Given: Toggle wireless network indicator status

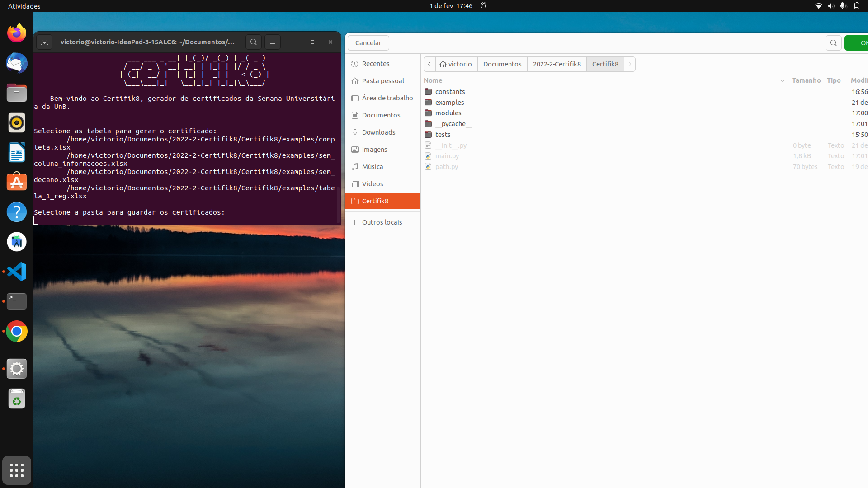Looking at the screenshot, I should pos(819,6).
